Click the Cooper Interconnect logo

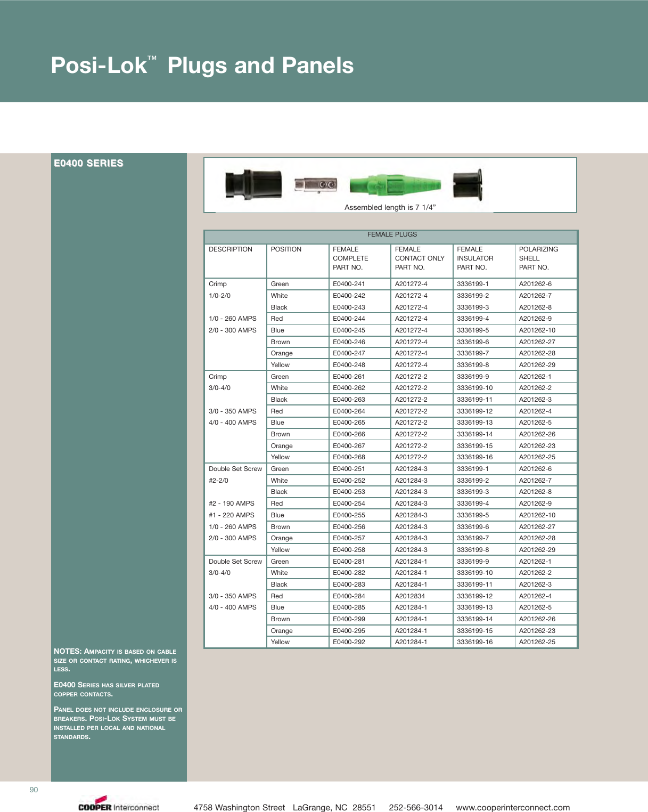click(x=118, y=803)
